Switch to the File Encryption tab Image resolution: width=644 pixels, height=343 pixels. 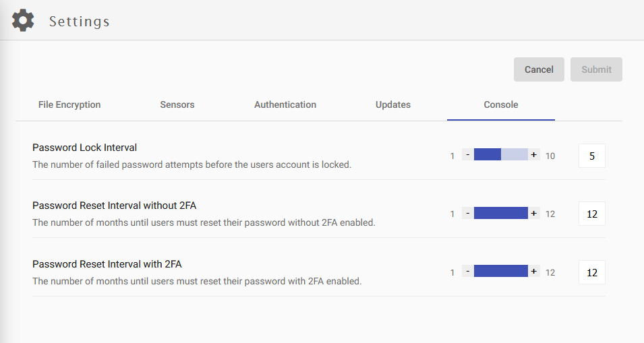[69, 104]
